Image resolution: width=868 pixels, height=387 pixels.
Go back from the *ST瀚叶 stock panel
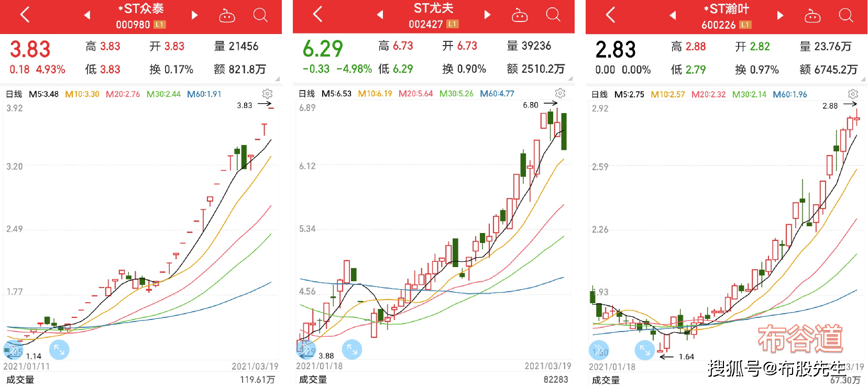pos(610,15)
